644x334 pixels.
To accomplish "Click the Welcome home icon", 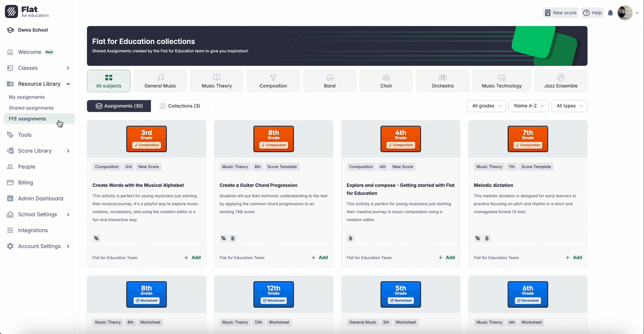I will (10, 52).
